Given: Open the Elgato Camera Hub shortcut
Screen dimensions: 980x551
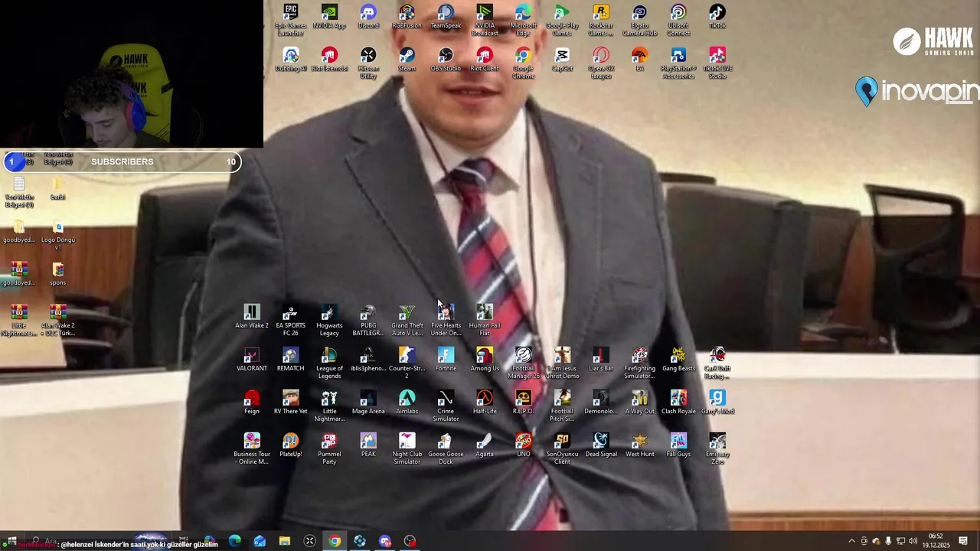Looking at the screenshot, I should [x=639, y=20].
